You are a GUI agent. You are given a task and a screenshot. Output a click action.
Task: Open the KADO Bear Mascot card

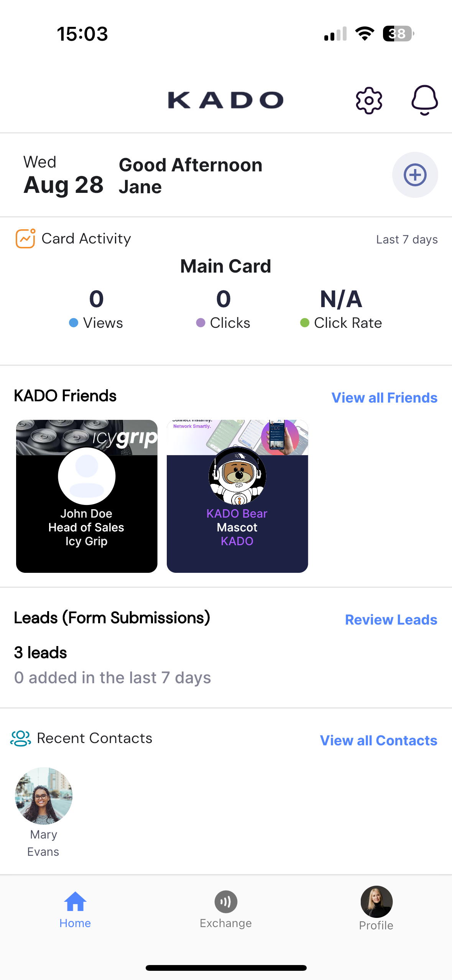(237, 496)
